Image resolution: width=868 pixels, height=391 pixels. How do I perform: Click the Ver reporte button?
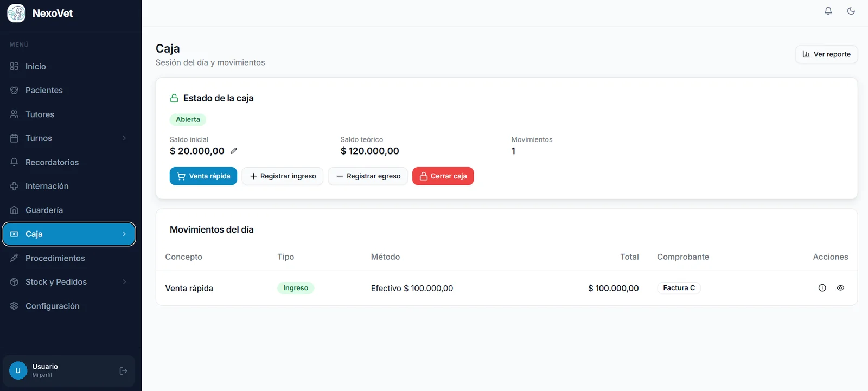(826, 54)
